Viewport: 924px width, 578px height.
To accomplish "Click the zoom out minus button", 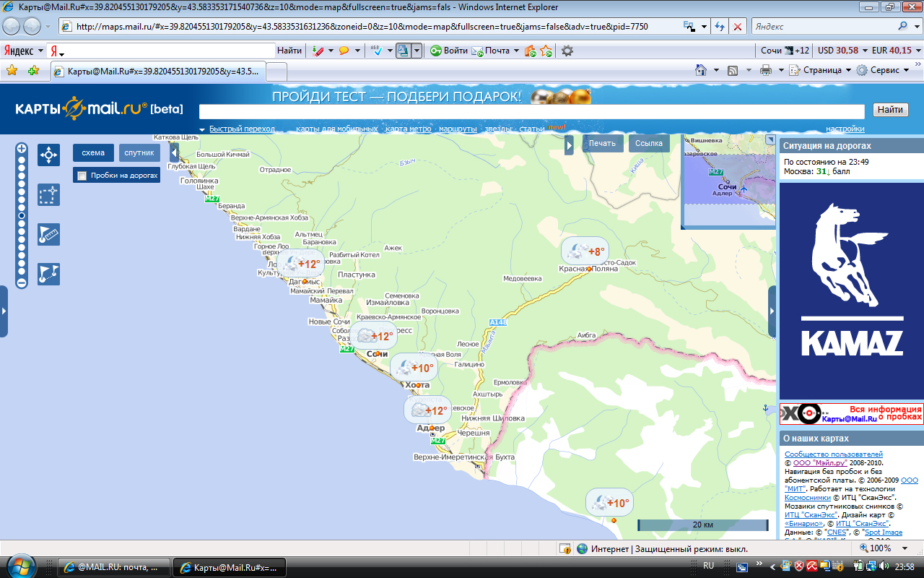I will [x=22, y=282].
